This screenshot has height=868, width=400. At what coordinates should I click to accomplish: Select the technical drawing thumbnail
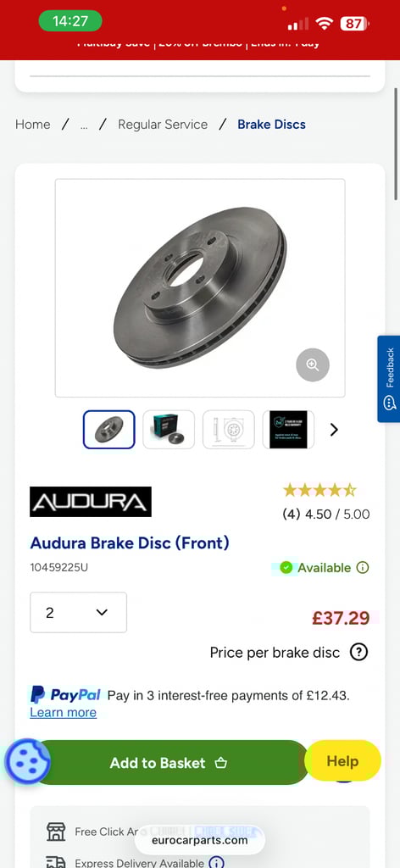(229, 430)
